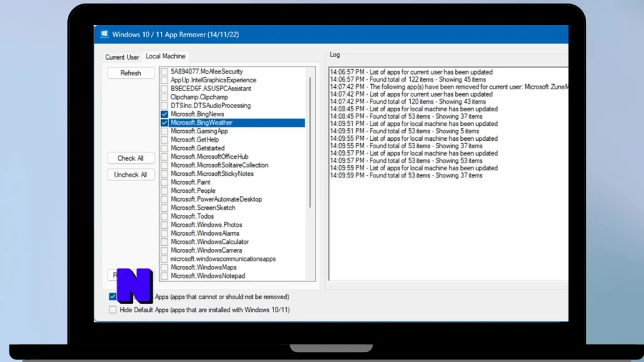Check the Microsoft.WindowsCamera checkbox
The width and height of the screenshot is (644, 362).
coord(164,250)
